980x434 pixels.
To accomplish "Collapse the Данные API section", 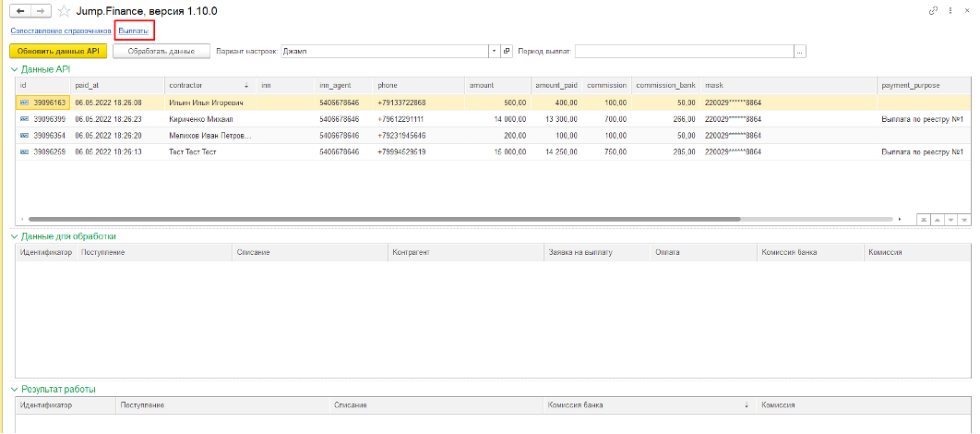I will tap(14, 69).
